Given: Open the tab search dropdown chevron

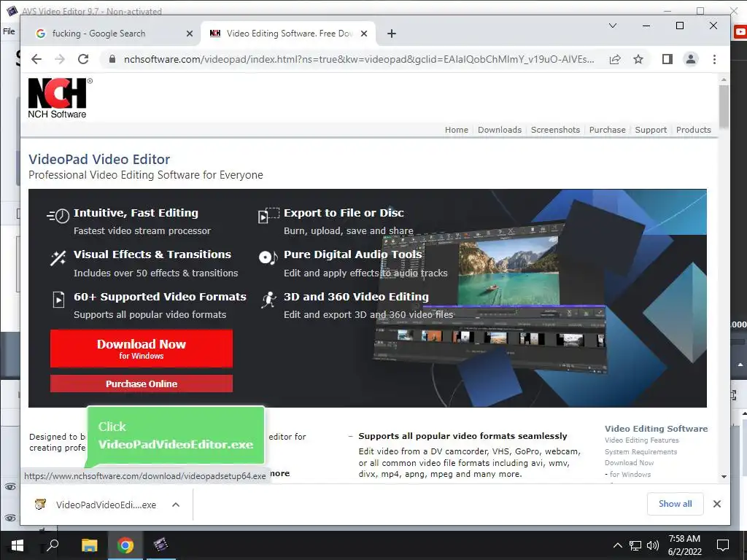Looking at the screenshot, I should pos(613,26).
